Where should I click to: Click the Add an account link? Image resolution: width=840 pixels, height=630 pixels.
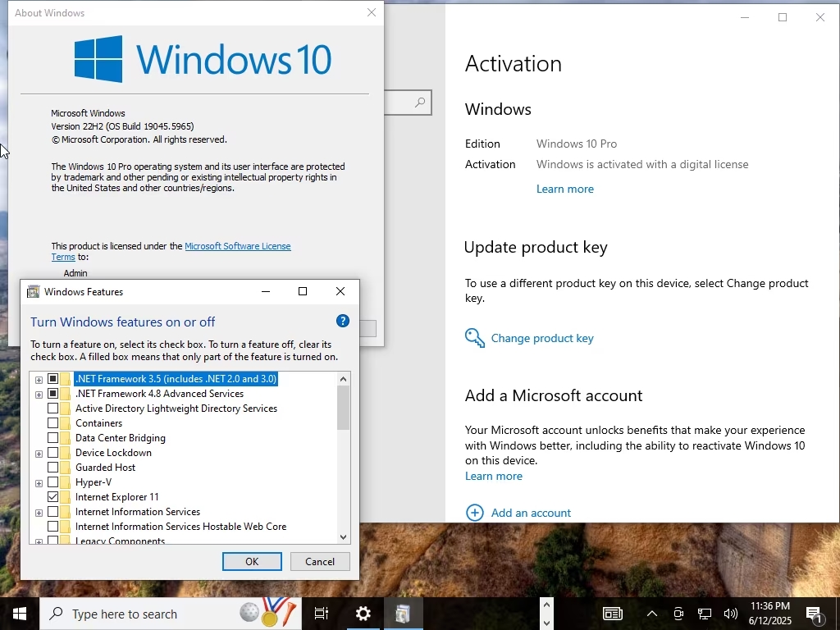pos(531,513)
